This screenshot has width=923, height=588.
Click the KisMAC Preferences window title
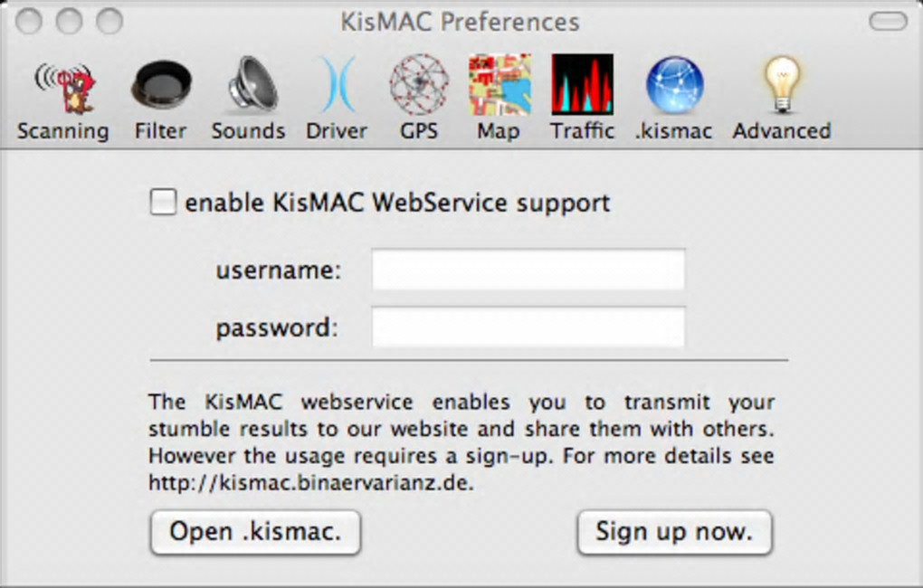click(x=460, y=21)
